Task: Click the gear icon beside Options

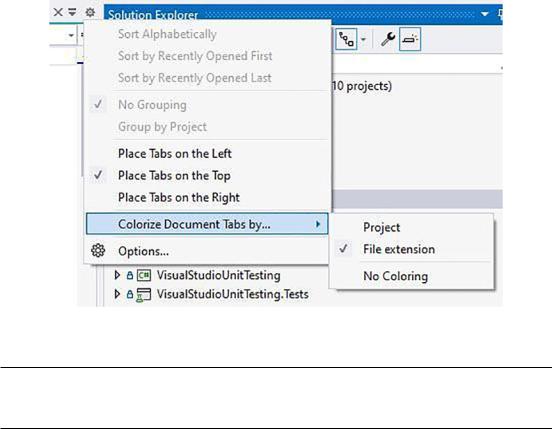Action: tap(98, 251)
